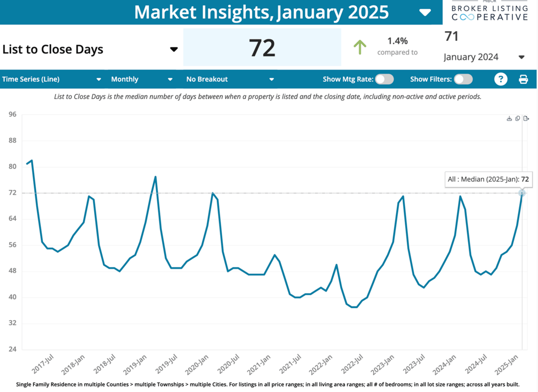Click the big 72 value box
538x392 pixels.
tap(262, 47)
